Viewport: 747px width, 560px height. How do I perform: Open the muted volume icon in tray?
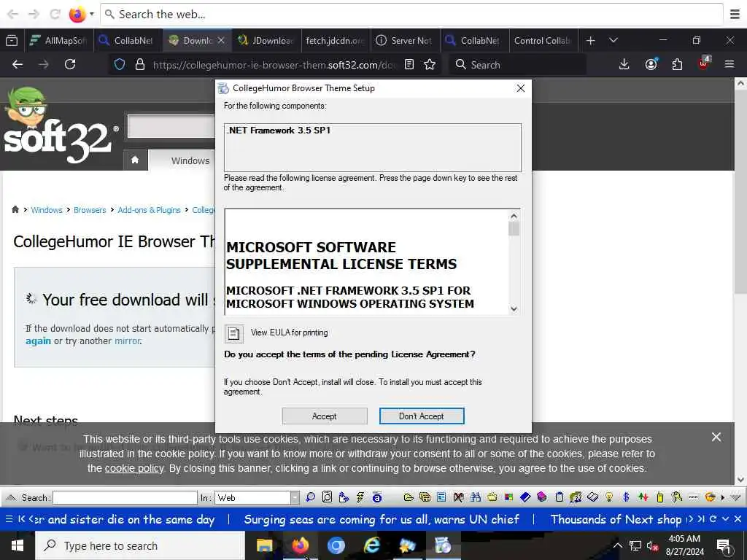click(x=652, y=545)
